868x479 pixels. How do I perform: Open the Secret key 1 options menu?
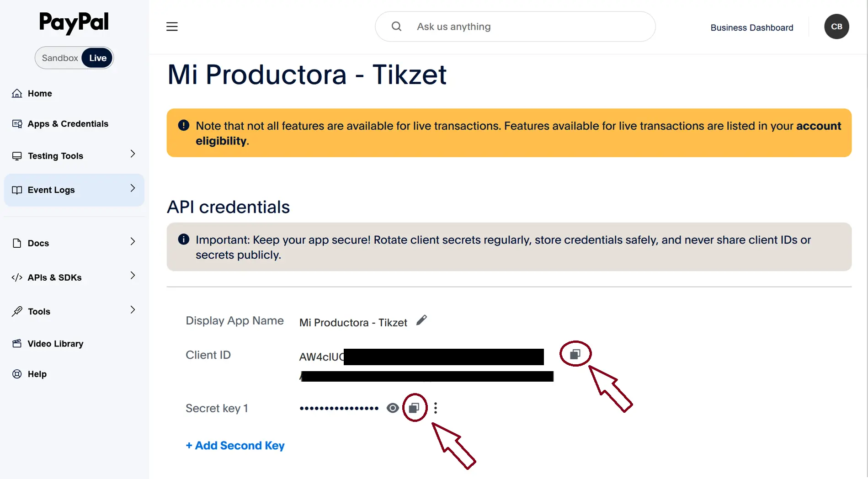point(435,408)
